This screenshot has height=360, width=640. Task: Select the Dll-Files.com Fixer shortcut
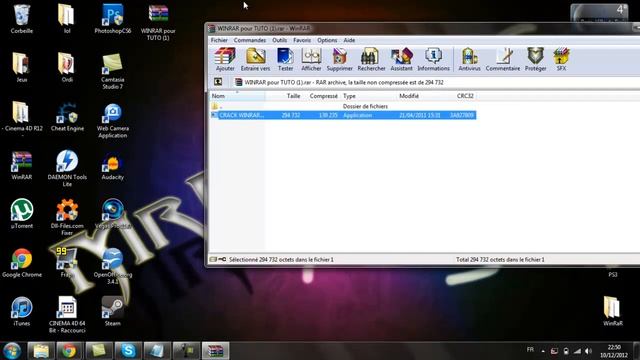[x=67, y=217]
